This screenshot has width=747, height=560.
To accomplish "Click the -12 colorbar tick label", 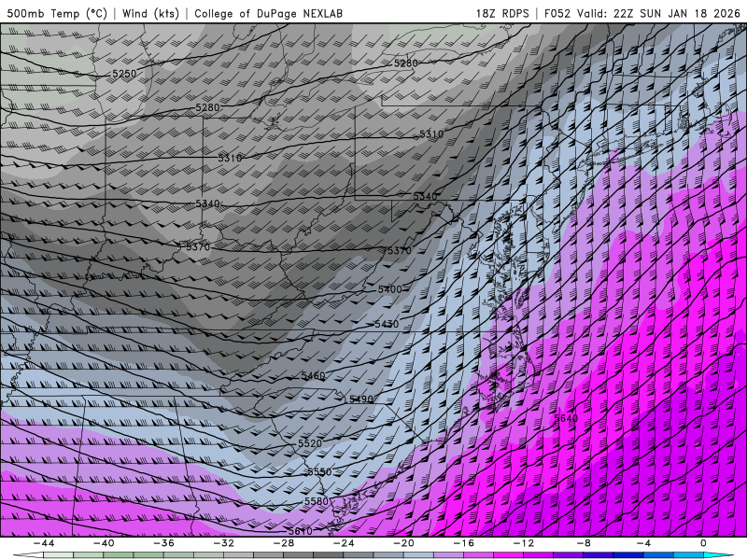I will point(524,543).
